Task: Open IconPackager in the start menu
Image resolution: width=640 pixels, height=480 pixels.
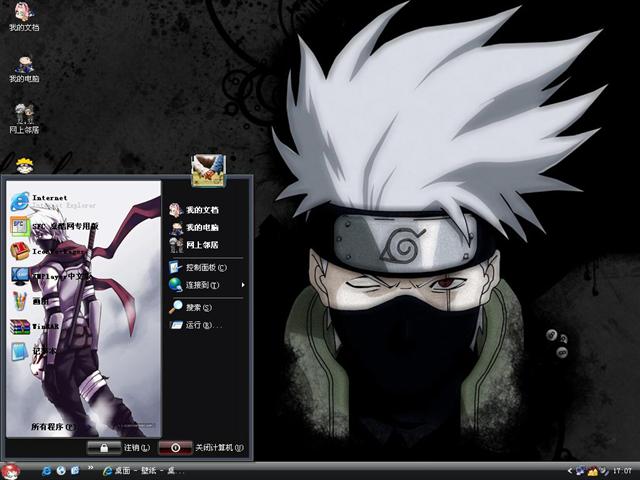Action: pyautogui.click(x=48, y=251)
